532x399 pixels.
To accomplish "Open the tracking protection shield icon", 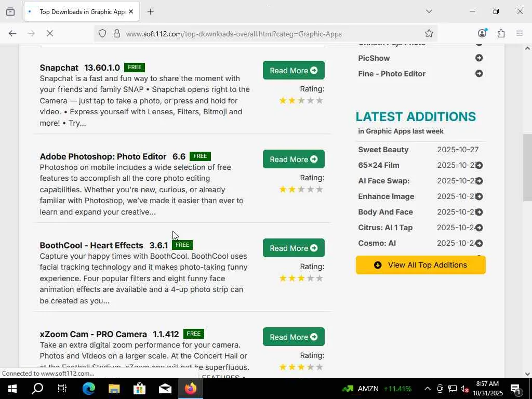I will click(102, 33).
